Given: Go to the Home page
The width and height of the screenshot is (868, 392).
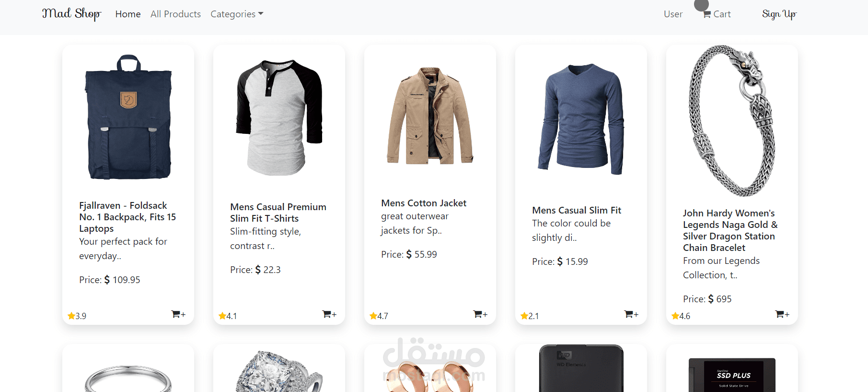Looking at the screenshot, I should coord(128,14).
